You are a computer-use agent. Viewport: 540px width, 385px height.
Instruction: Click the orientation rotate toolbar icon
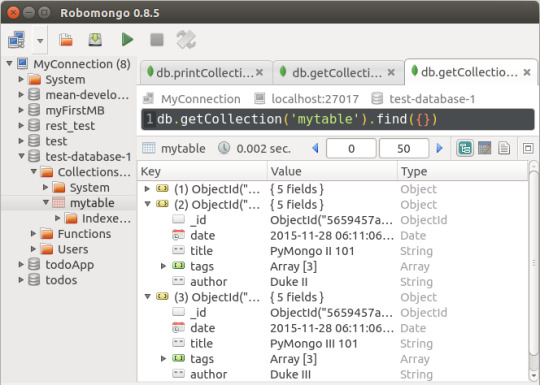(x=186, y=40)
